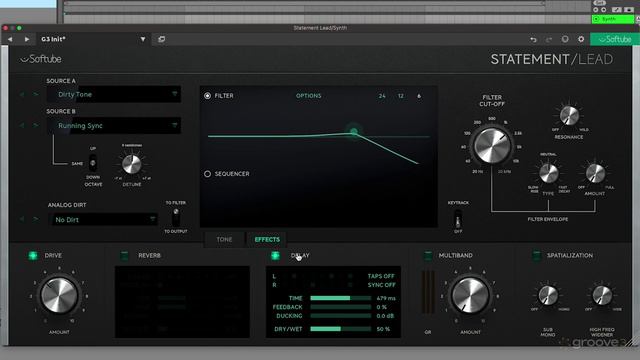Select next Analog Dirt type arrow
Screen dimensions: 640x360
[36, 219]
